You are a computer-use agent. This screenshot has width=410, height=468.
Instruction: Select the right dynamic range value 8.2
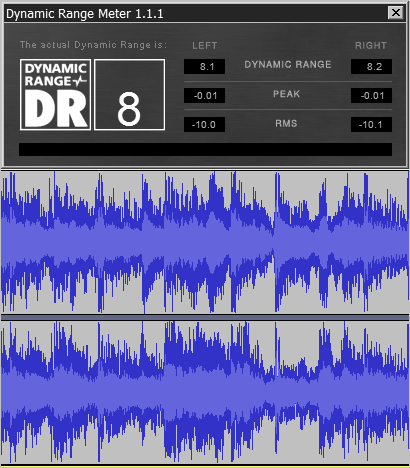tap(371, 67)
